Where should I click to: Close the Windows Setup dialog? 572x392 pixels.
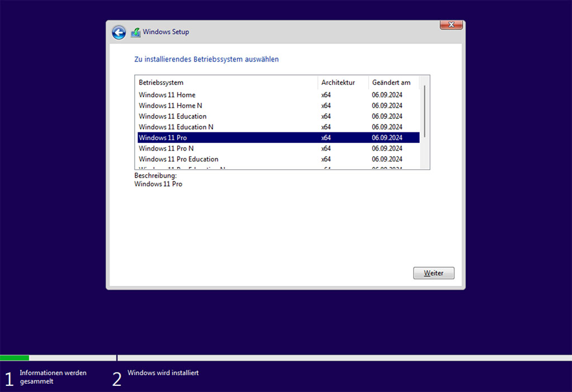coord(451,25)
